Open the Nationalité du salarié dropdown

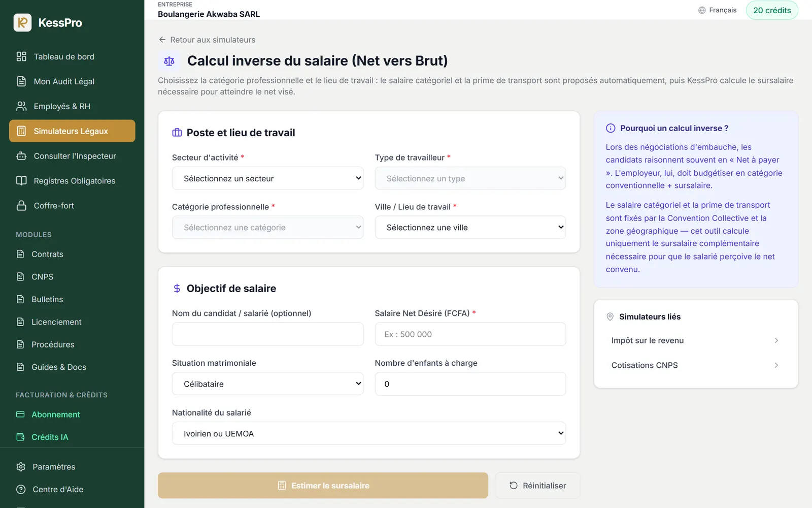369,433
